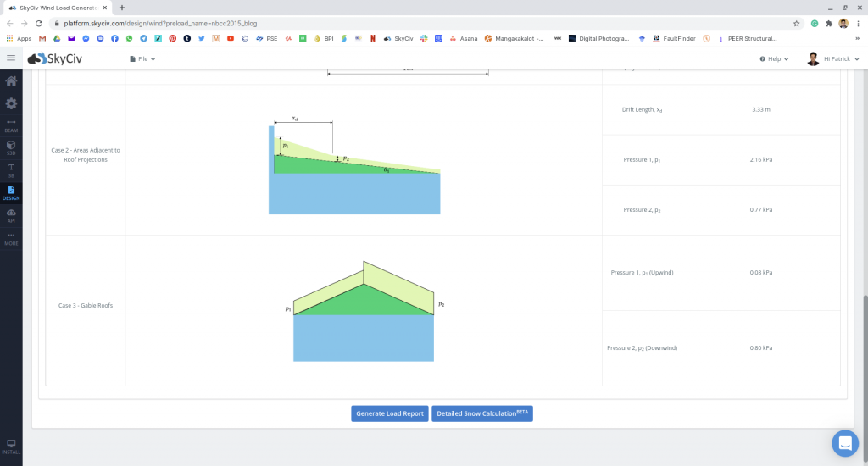Screen dimensions: 868x466
Task: Open a new browser tab
Action: pyautogui.click(x=122, y=8)
